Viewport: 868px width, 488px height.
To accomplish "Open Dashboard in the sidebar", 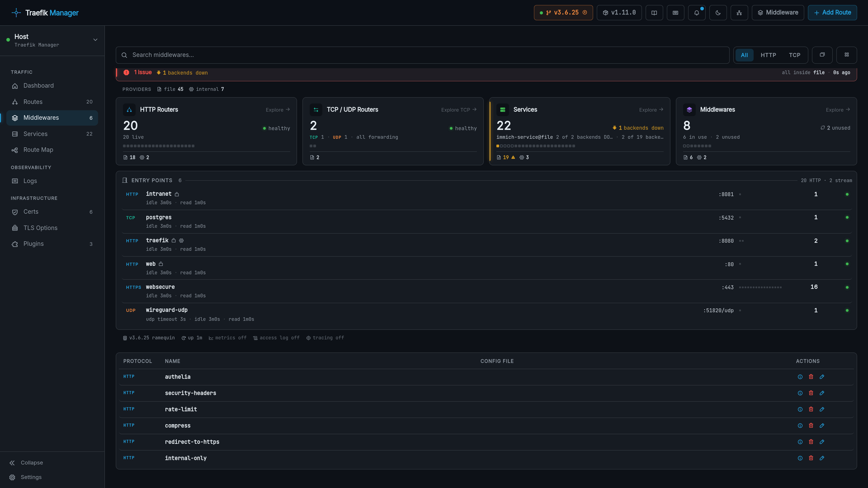I will pyautogui.click(x=52, y=86).
